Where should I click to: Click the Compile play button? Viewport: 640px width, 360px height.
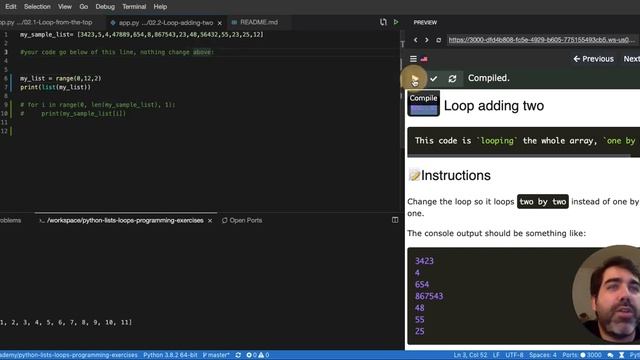click(414, 78)
